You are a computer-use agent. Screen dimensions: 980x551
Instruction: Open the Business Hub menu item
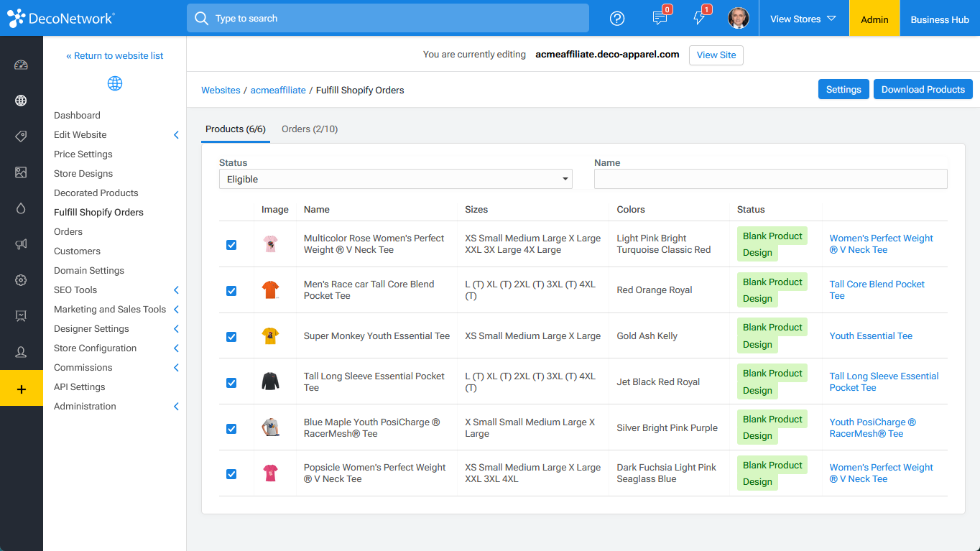940,19
